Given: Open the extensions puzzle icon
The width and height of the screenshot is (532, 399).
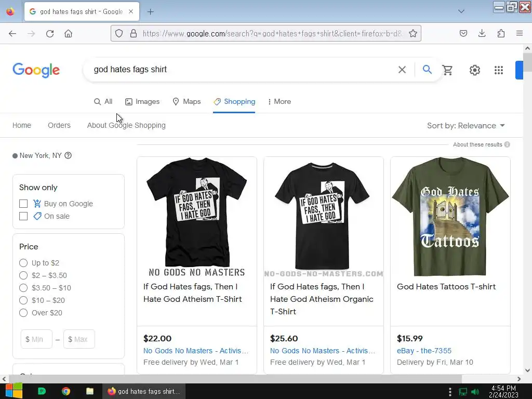Looking at the screenshot, I should [x=501, y=33].
